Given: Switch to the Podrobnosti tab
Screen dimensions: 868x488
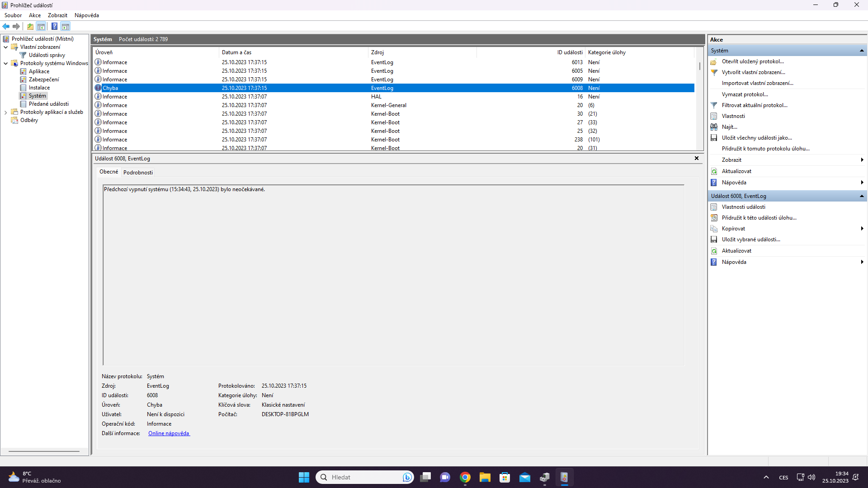Looking at the screenshot, I should (138, 172).
